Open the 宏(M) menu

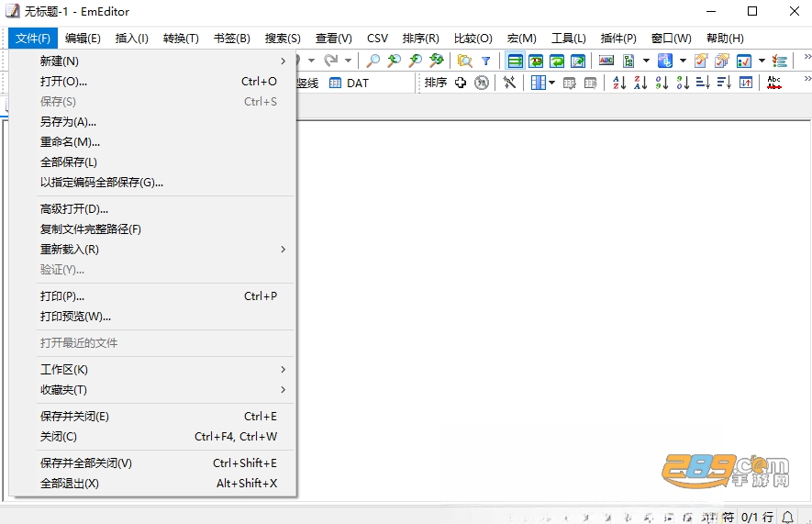(521, 39)
